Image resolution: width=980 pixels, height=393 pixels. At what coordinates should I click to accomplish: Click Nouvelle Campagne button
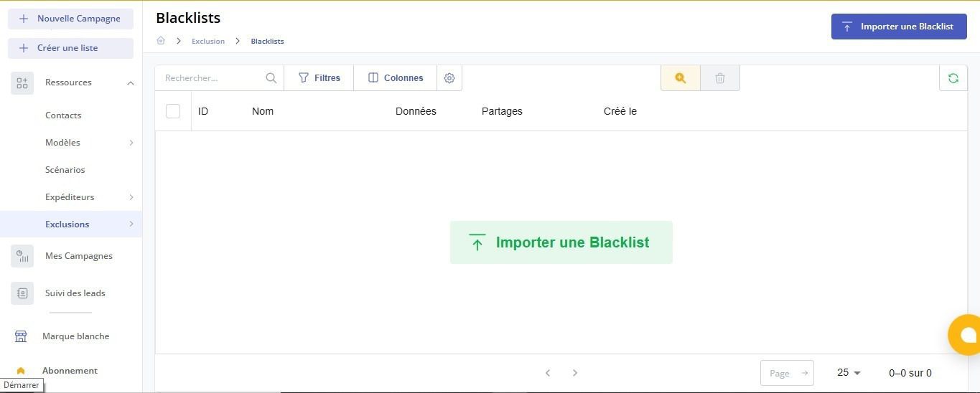pos(70,19)
